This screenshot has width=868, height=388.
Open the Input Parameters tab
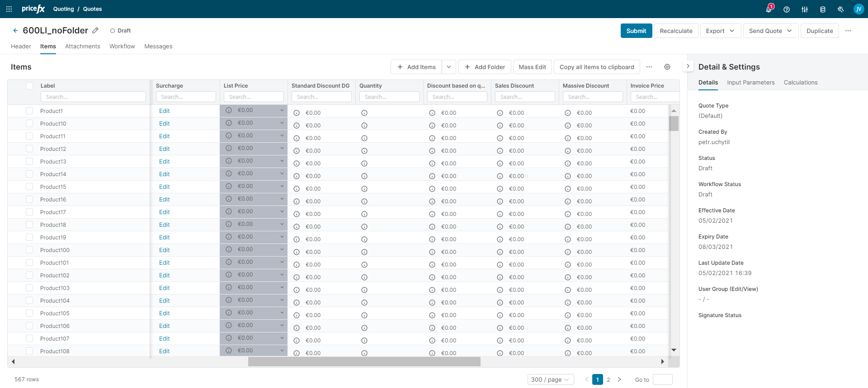(750, 82)
